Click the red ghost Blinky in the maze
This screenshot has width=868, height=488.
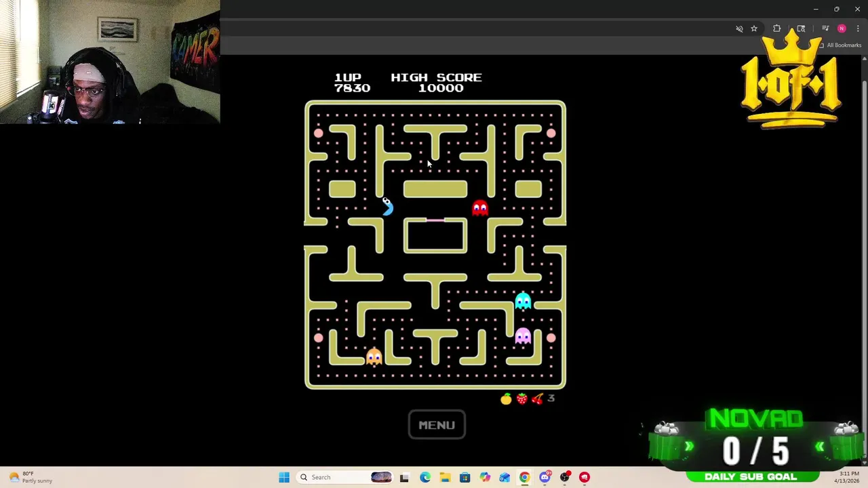(x=480, y=207)
